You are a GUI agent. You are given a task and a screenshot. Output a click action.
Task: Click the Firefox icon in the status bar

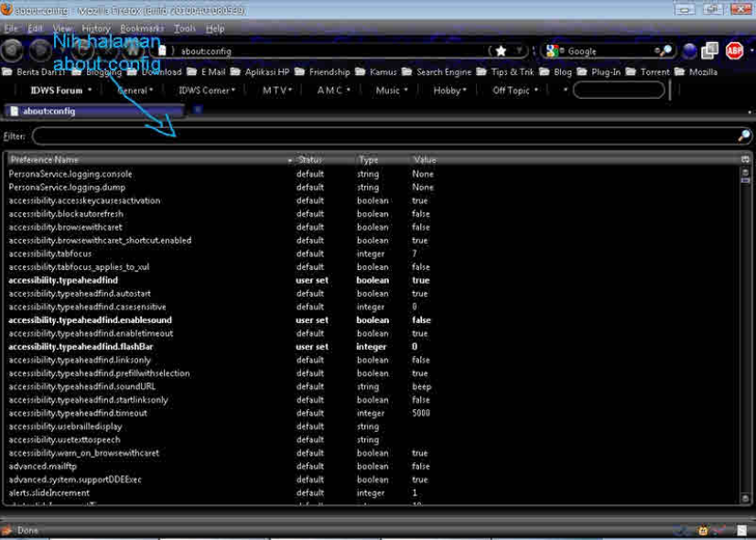point(6,530)
